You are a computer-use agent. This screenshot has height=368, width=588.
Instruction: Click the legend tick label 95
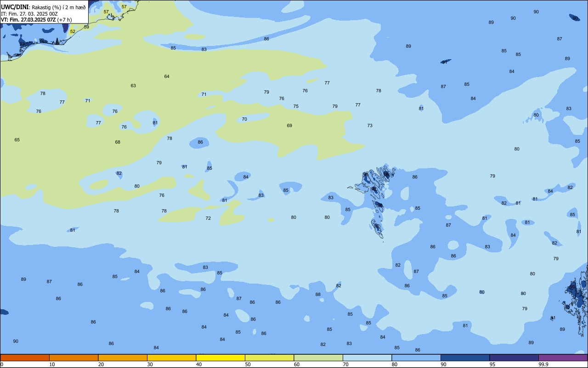(x=492, y=364)
